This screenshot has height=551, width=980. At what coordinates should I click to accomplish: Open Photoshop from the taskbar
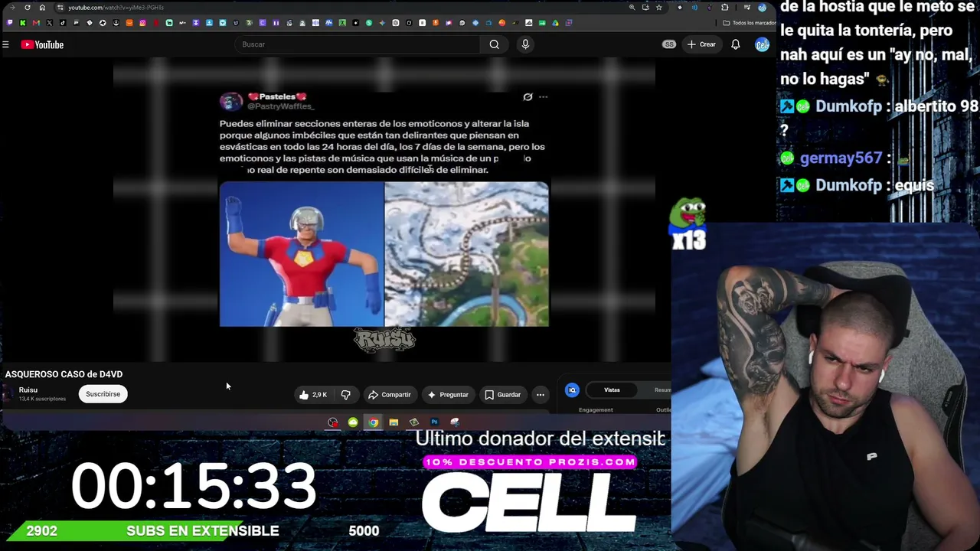coord(434,422)
